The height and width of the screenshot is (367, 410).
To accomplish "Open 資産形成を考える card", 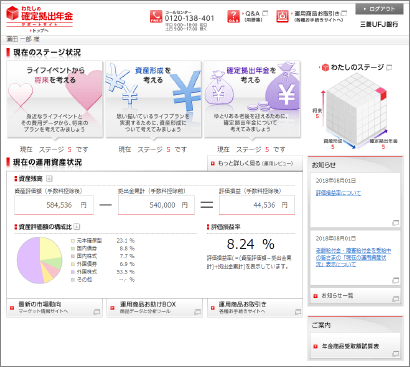I will point(153,99).
